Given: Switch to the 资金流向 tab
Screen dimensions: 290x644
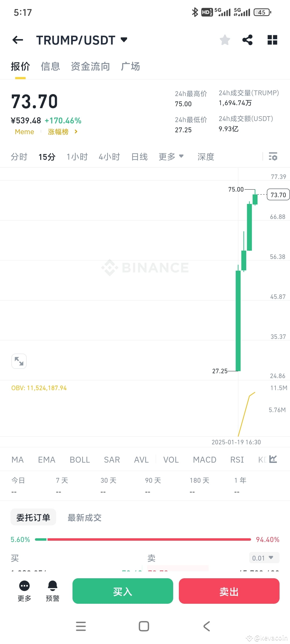Looking at the screenshot, I should click(x=90, y=66).
